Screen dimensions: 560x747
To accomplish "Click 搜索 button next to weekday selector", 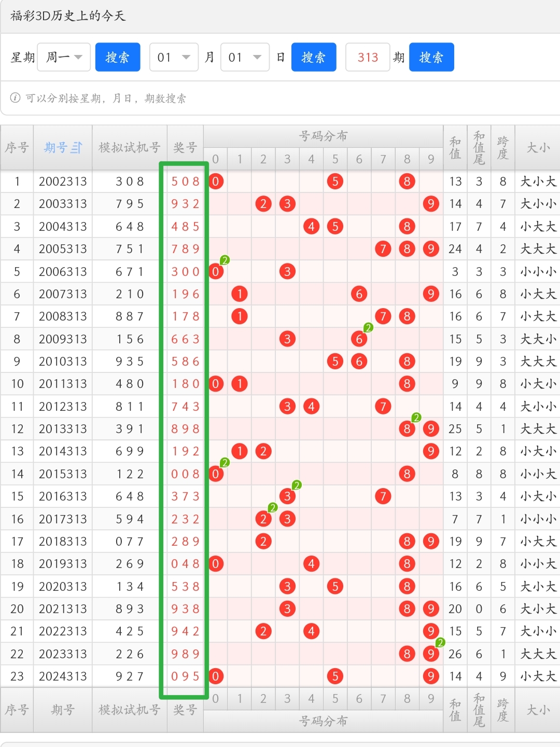I will [118, 57].
